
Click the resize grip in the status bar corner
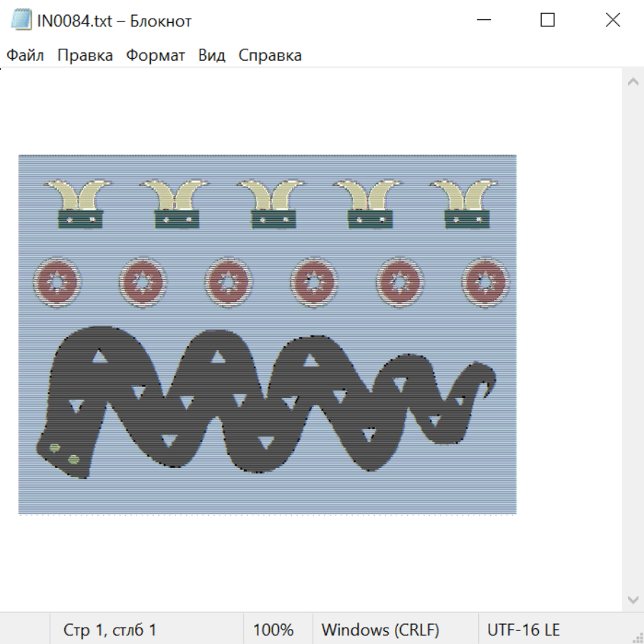point(637,637)
